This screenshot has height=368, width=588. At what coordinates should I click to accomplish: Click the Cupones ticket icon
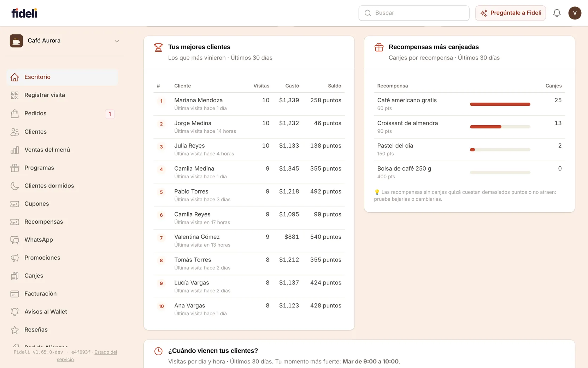[15, 204]
